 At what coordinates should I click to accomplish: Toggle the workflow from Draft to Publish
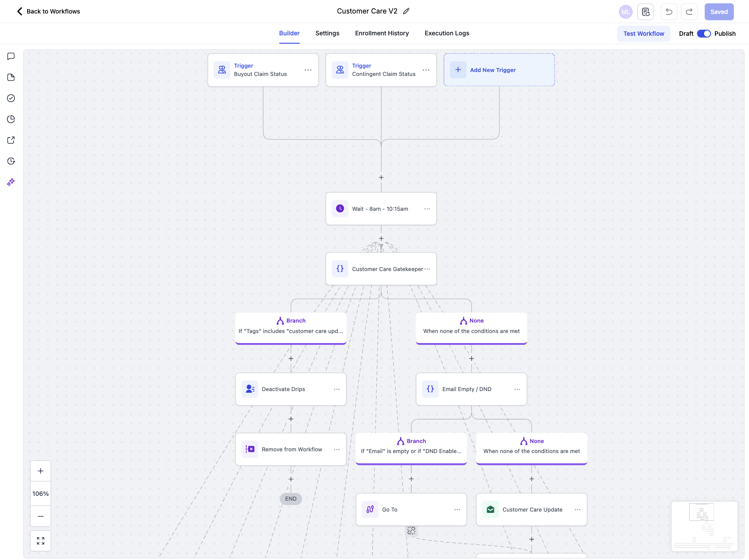pos(704,34)
